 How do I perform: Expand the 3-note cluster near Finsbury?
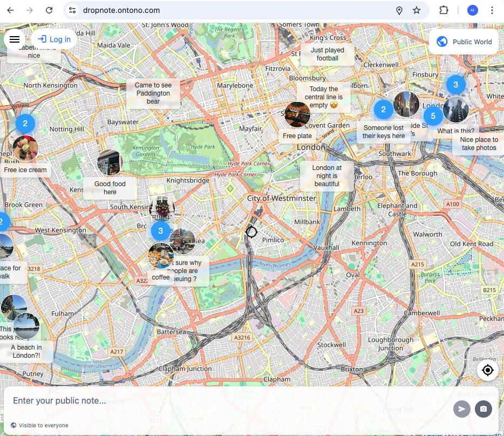tap(455, 85)
